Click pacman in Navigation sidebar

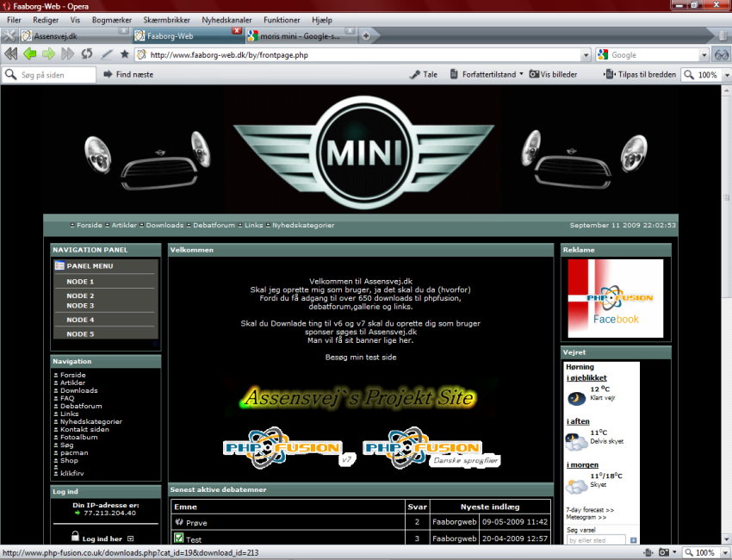coord(74,452)
